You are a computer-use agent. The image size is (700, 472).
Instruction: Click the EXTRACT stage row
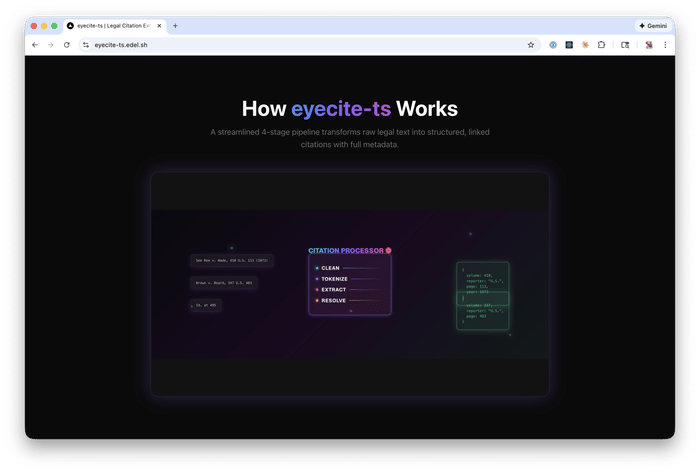[334, 290]
